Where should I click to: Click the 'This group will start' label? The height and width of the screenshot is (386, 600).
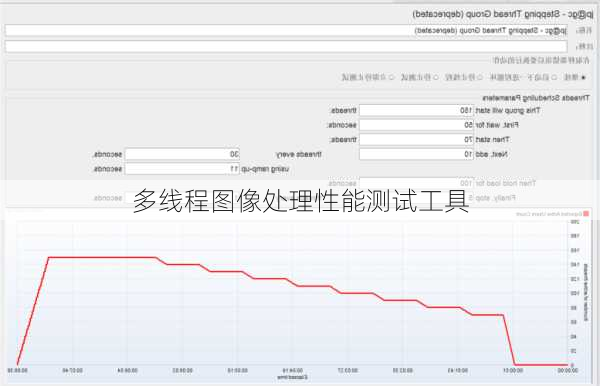pos(508,110)
